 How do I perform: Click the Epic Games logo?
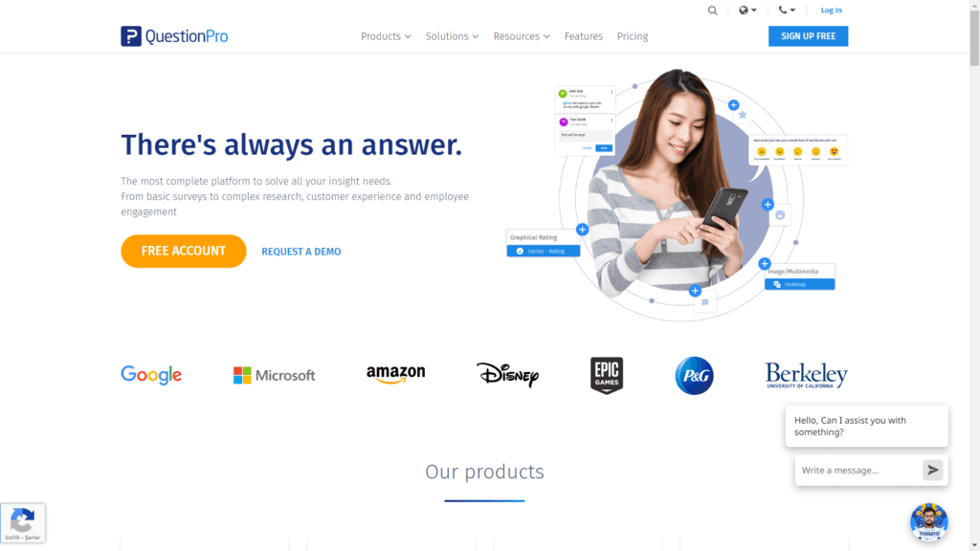point(607,375)
